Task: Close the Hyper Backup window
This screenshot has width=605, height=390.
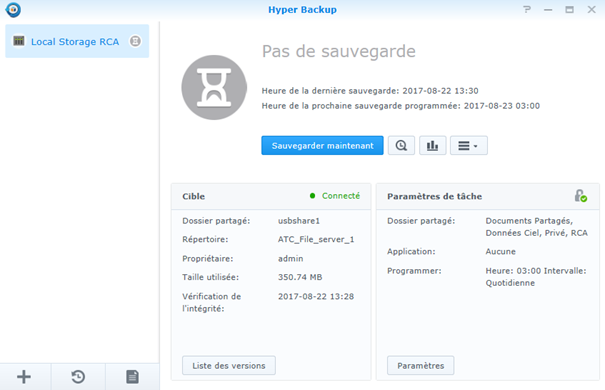Action: [x=591, y=10]
